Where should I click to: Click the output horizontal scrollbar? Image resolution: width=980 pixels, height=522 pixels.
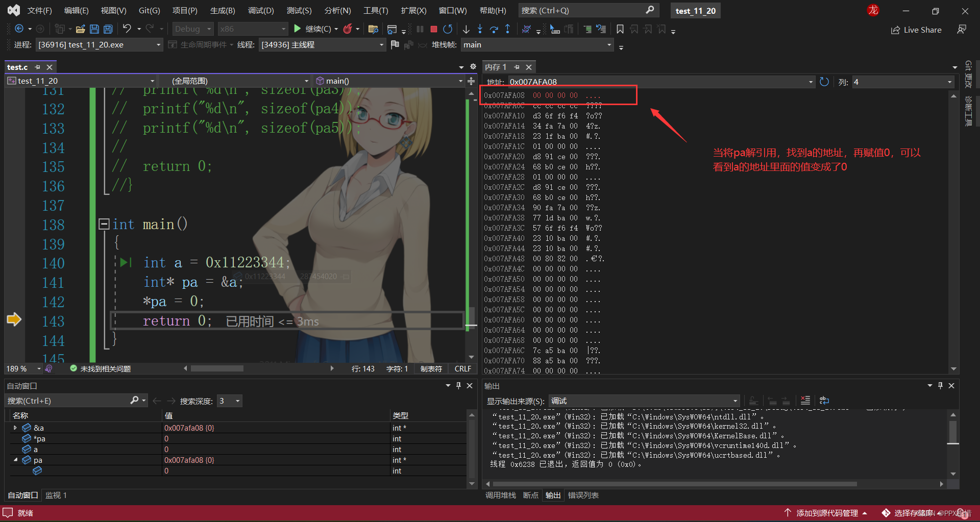click(x=674, y=484)
